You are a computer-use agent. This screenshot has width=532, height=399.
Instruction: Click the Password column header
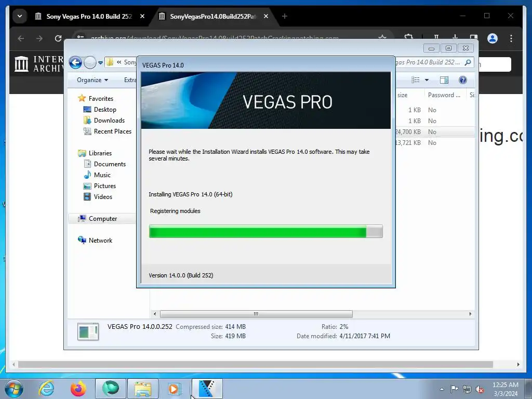pyautogui.click(x=445, y=95)
